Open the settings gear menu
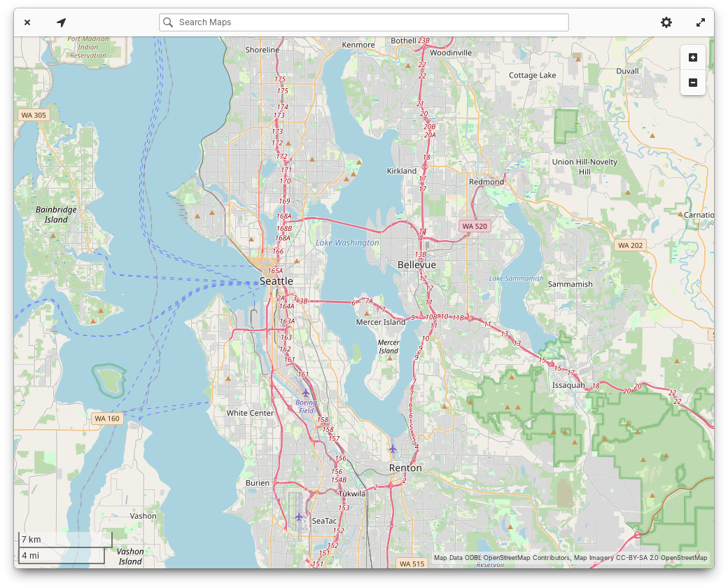Viewport: 728px width, 588px height. [x=666, y=22]
